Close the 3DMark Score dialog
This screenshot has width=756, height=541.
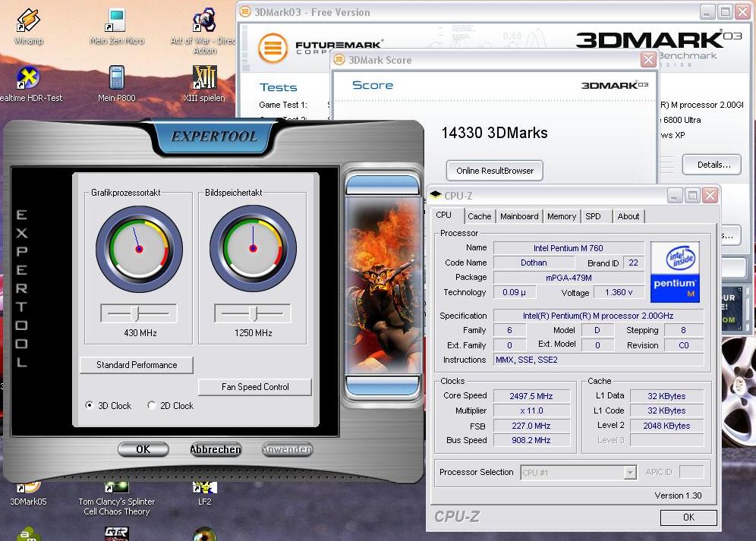pos(648,60)
